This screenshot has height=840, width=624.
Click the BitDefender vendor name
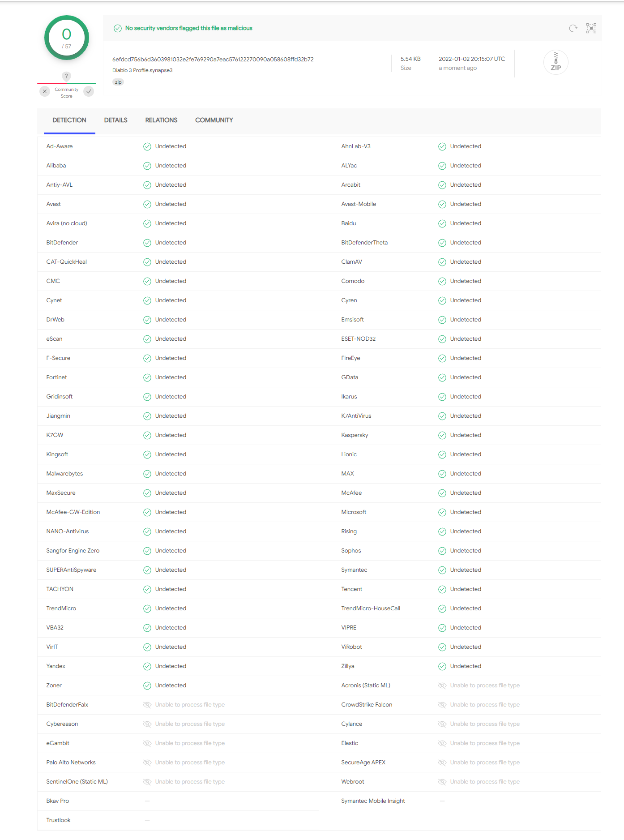(62, 243)
